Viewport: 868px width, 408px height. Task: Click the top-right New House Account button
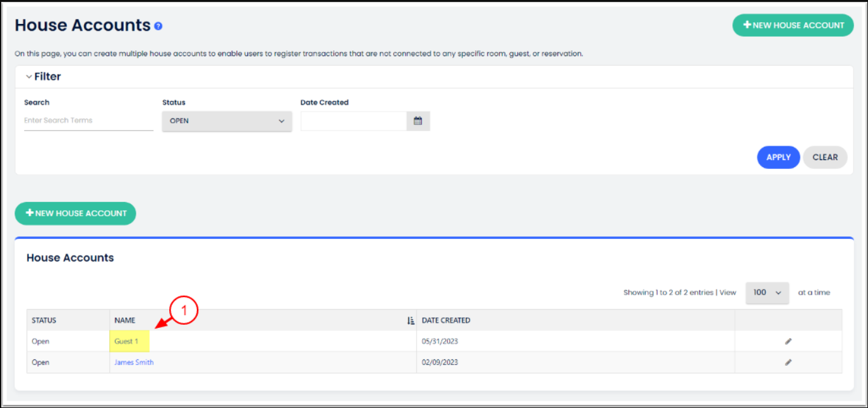point(793,25)
